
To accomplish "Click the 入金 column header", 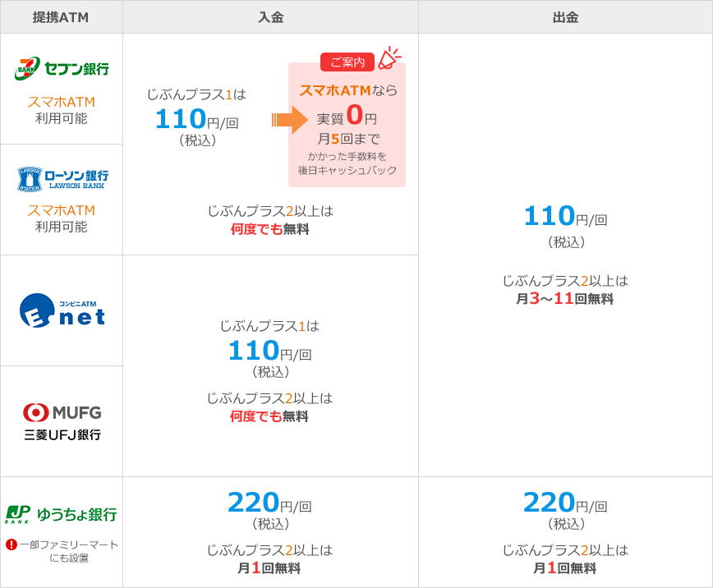I will click(x=270, y=17).
